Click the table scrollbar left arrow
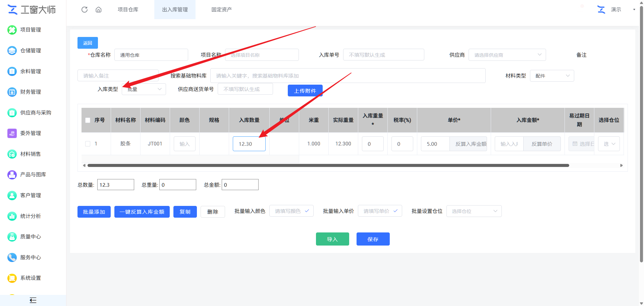This screenshot has width=644, height=306. (x=84, y=165)
